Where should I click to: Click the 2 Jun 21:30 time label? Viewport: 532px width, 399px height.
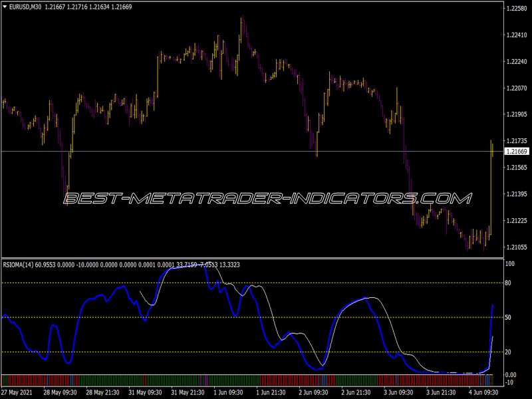(x=356, y=392)
